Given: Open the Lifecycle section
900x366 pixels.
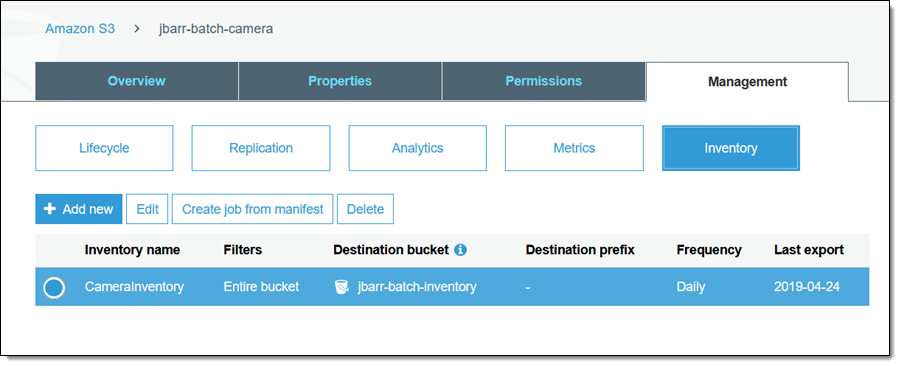Looking at the screenshot, I should pos(104,148).
